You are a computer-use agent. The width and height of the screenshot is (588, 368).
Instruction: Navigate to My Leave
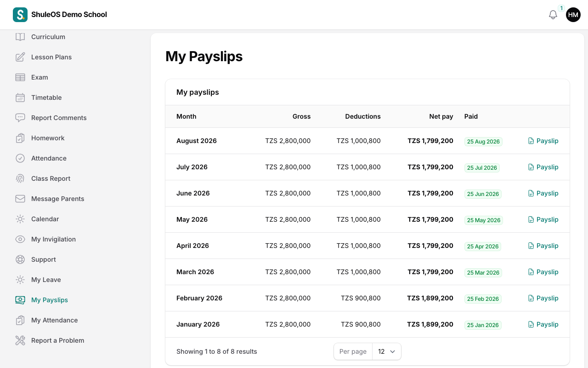46,280
